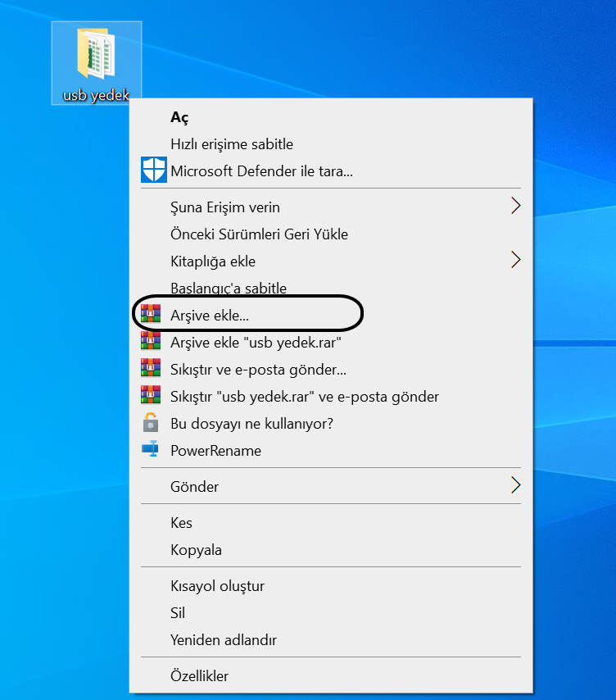Image resolution: width=616 pixels, height=700 pixels.
Task: Click the usb yedek folder icon
Action: tap(95, 54)
